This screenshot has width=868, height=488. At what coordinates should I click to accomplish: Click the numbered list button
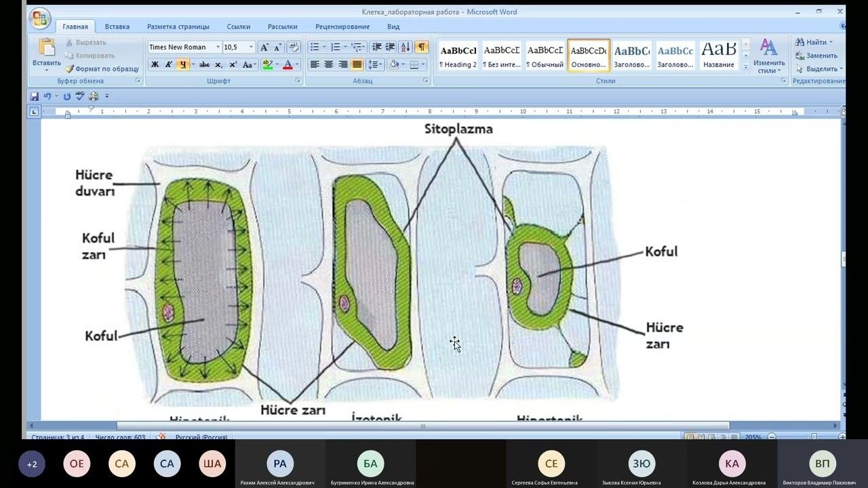coord(334,47)
